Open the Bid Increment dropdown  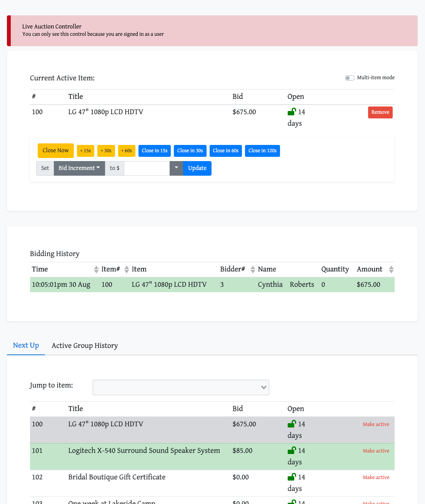[79, 168]
